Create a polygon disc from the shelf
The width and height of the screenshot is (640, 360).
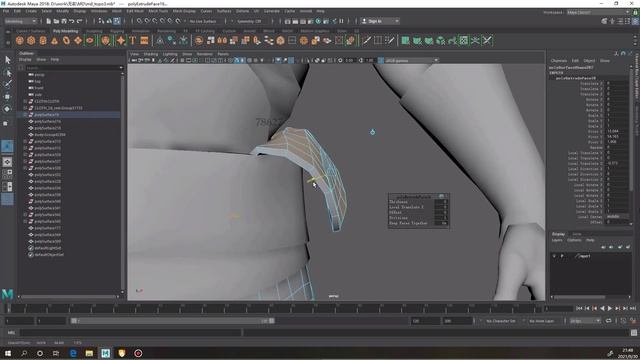click(90, 40)
